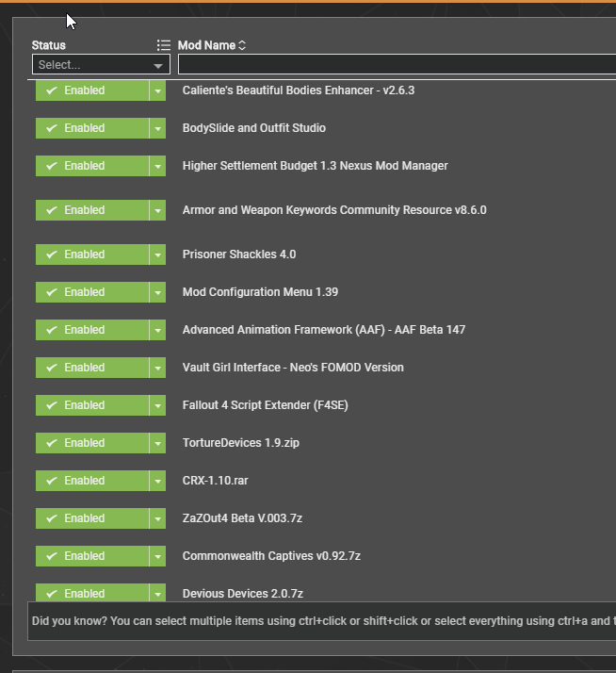This screenshot has width=616, height=673.
Task: Expand status arrow for Vault Girl Interface
Action: [x=157, y=368]
